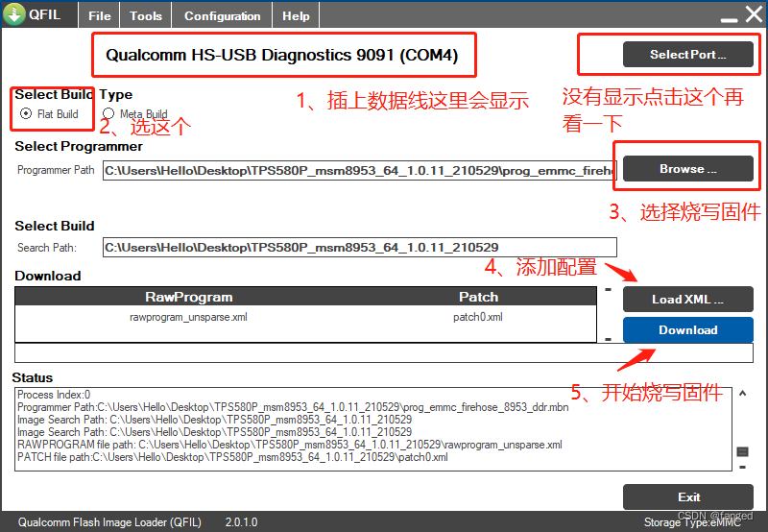
Task: Open the Configuration menu
Action: point(222,15)
